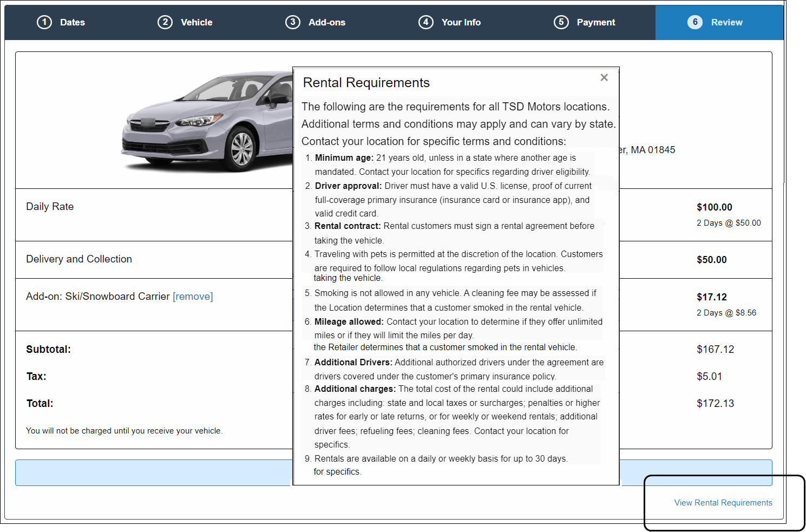Click the step 5 number circle for Payment
Viewport: 806px width, 532px height.
pos(561,22)
